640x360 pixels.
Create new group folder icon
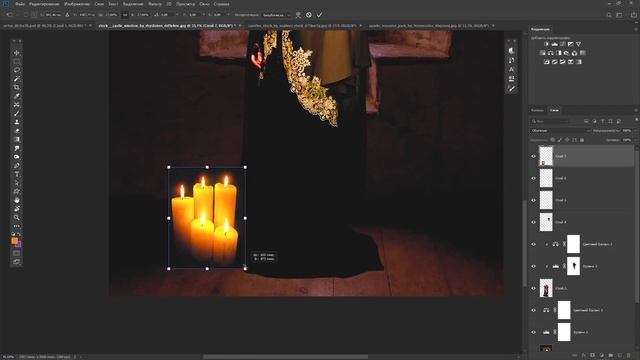coord(611,356)
